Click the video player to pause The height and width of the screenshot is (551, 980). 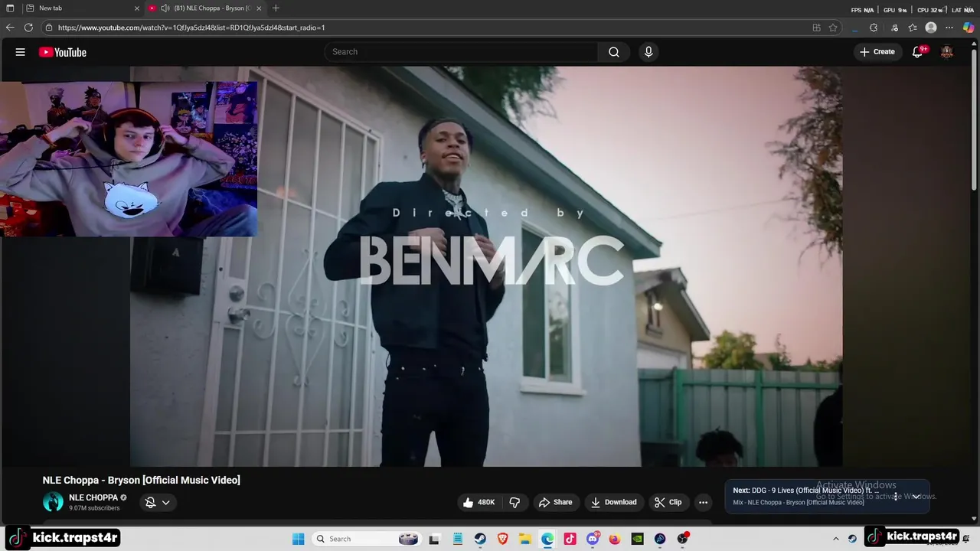coord(486,266)
